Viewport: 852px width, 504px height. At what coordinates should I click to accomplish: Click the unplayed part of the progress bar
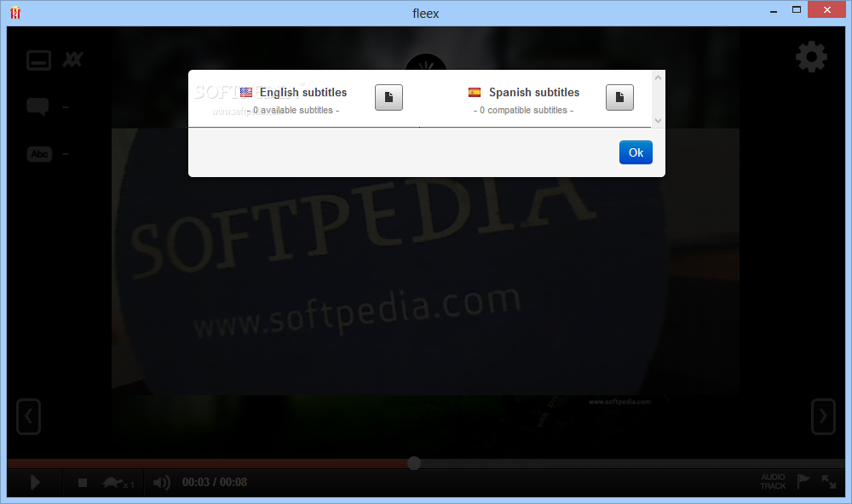[x=633, y=463]
